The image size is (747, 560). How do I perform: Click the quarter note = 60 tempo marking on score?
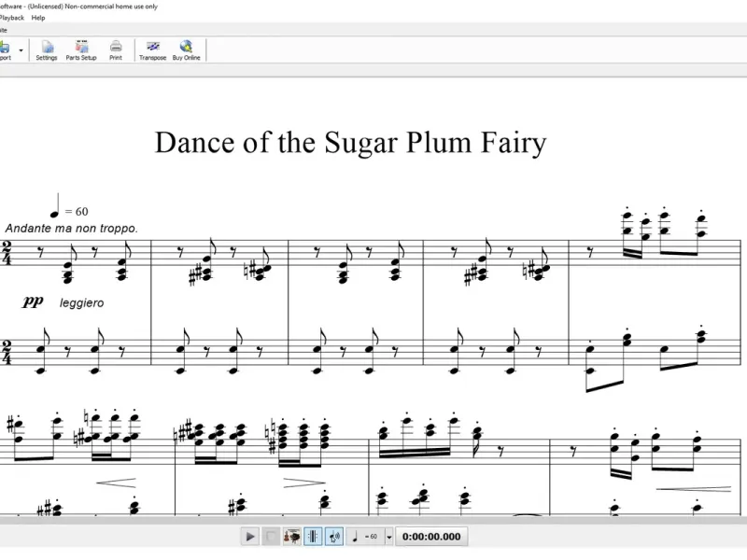tap(69, 205)
